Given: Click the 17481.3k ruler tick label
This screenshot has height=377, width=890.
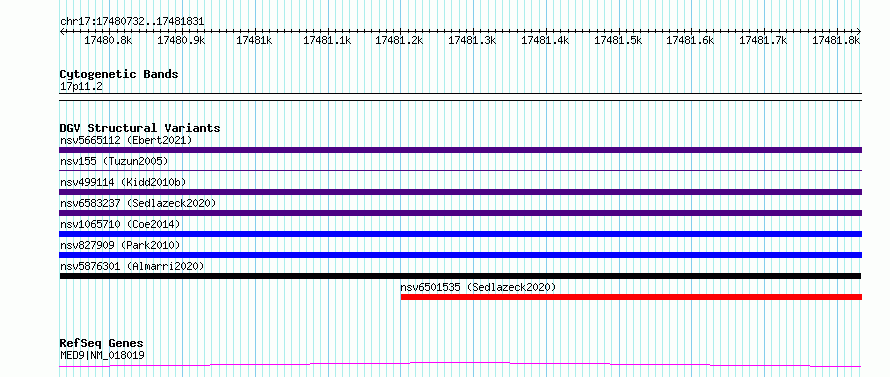Looking at the screenshot, I should 472,40.
